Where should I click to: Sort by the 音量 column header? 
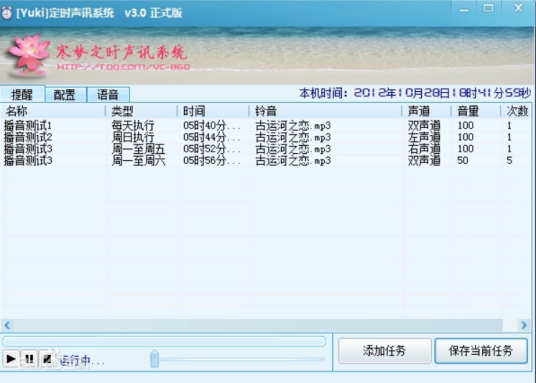(x=476, y=111)
